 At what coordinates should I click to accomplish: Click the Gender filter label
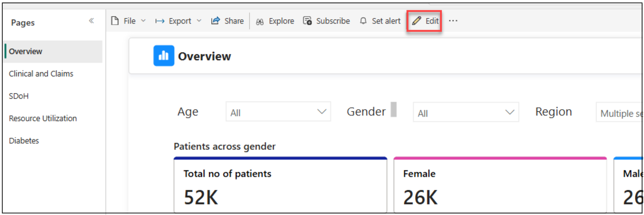[366, 111]
